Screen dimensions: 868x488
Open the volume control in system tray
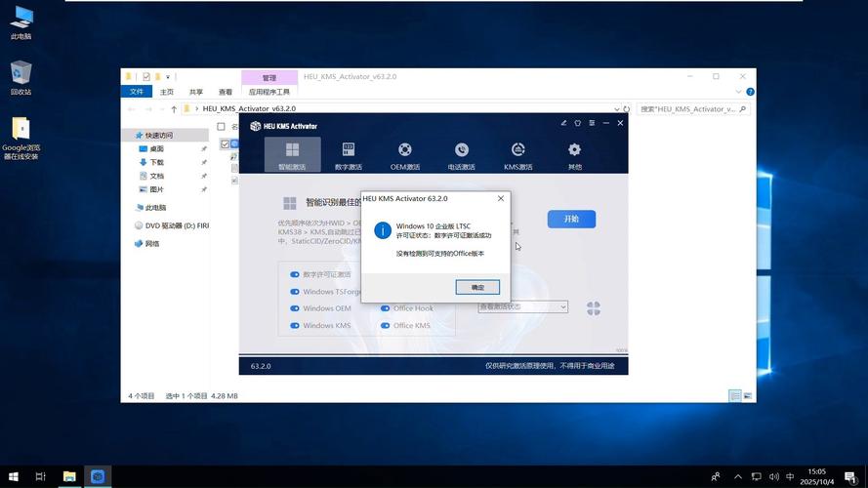pos(774,476)
